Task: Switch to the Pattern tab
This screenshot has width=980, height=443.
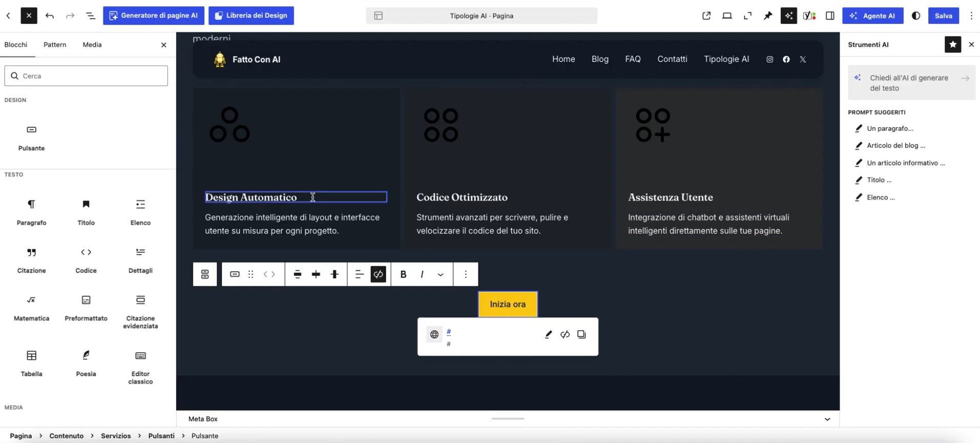Action: (55, 45)
